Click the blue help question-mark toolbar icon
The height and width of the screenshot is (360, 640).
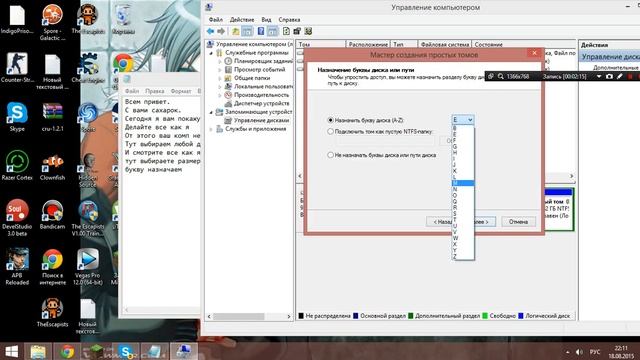(261, 31)
